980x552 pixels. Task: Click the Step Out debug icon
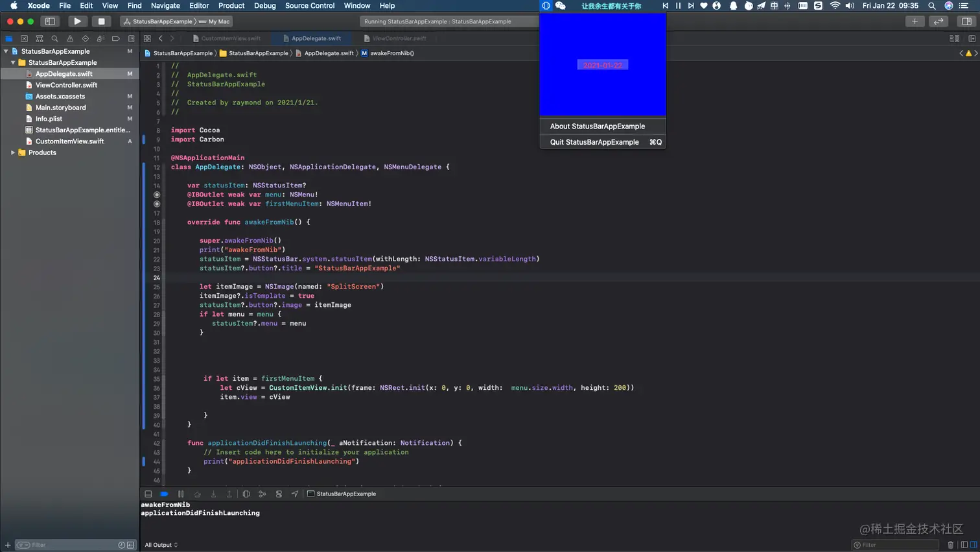[229, 494]
